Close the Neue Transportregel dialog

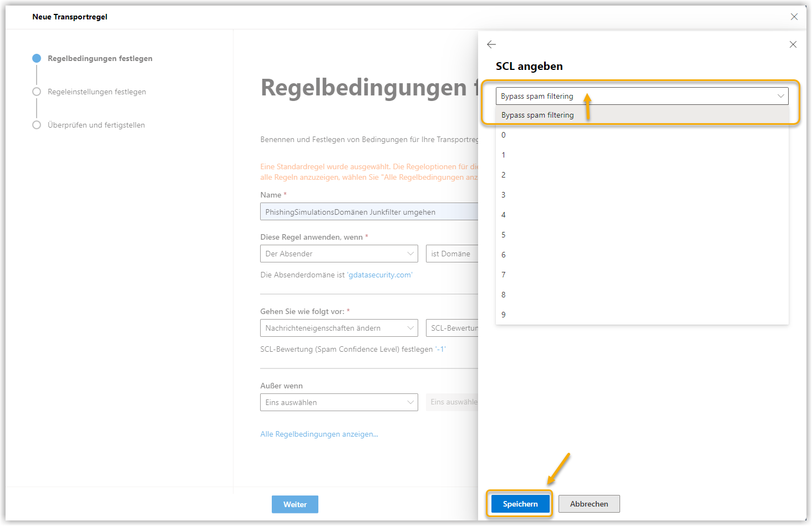coord(794,17)
